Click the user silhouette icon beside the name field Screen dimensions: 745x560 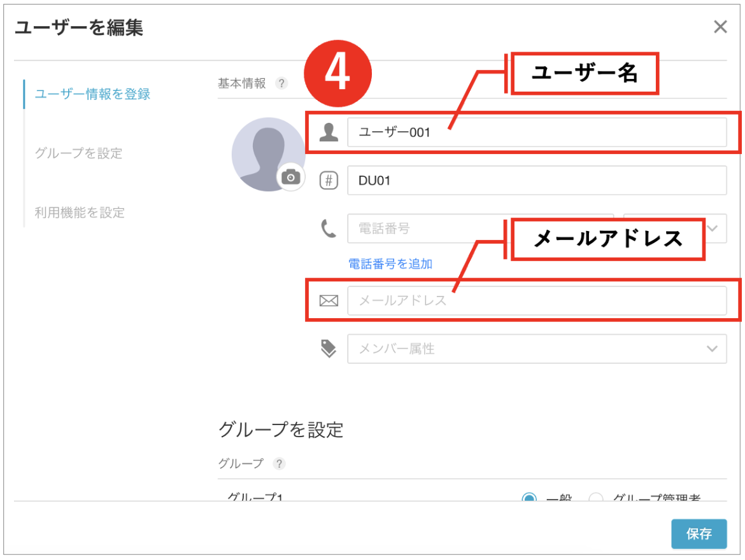pos(329,132)
